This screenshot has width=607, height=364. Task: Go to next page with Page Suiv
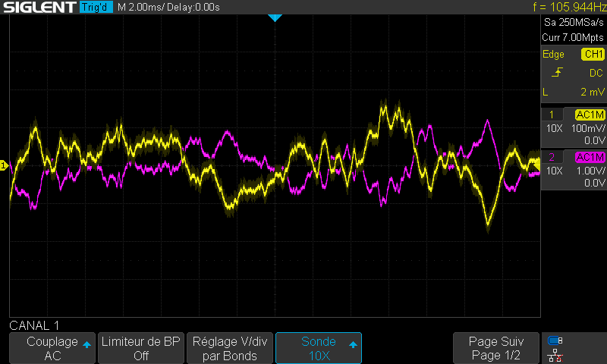point(495,348)
